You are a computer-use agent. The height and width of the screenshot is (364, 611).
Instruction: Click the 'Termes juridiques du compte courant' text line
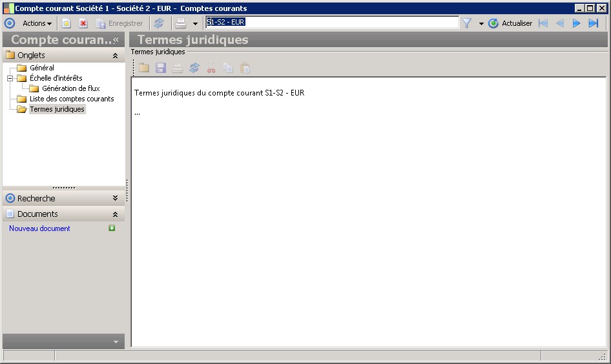click(220, 93)
